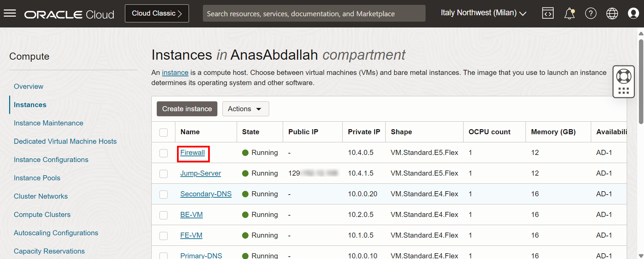This screenshot has width=644, height=259.
Task: Click the State column header
Action: point(250,132)
